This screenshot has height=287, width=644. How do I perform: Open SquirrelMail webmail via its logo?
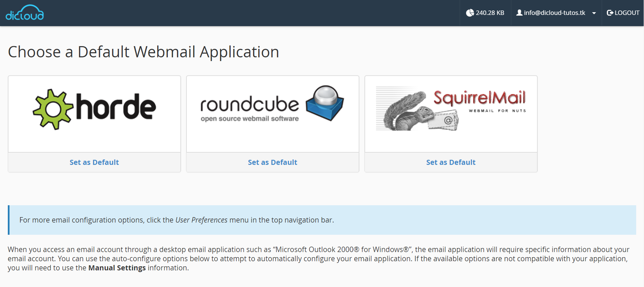(451, 109)
